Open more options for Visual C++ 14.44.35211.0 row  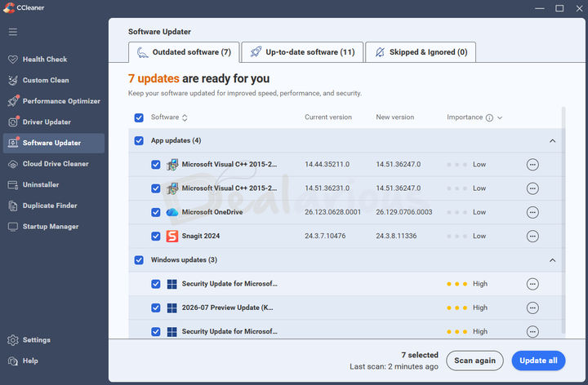click(x=532, y=165)
